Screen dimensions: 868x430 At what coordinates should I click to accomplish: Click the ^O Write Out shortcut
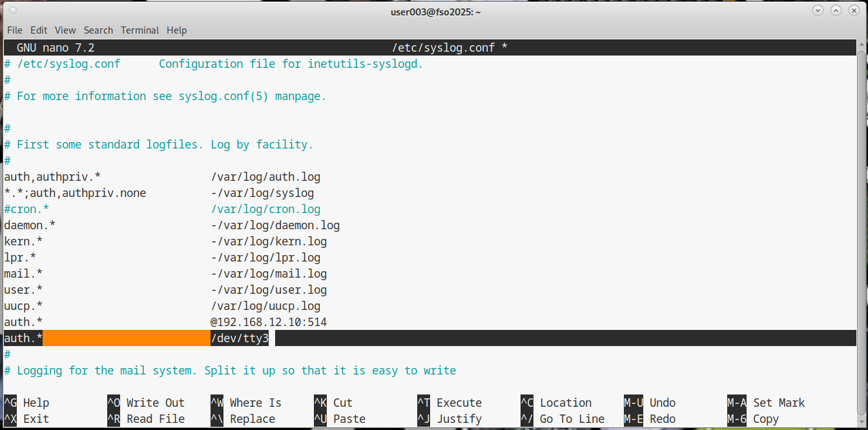146,403
